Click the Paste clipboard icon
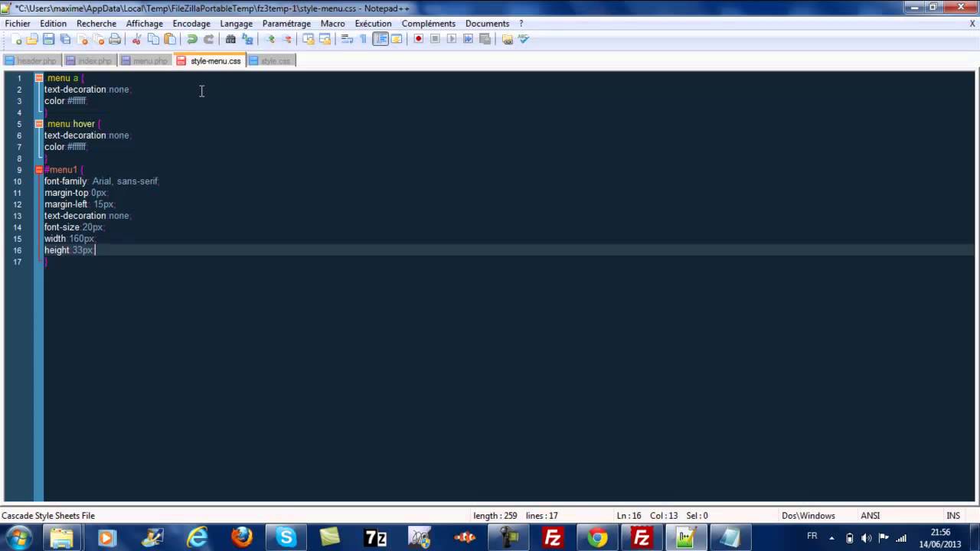 [170, 39]
